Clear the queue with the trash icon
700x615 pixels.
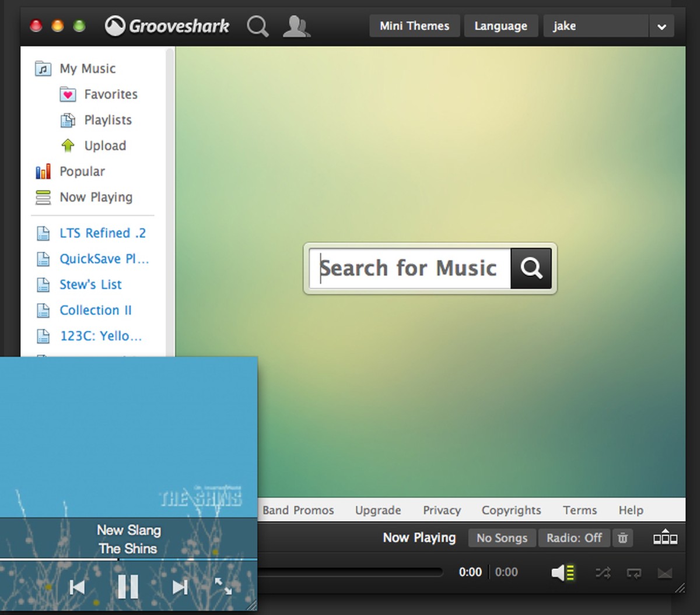coord(622,537)
